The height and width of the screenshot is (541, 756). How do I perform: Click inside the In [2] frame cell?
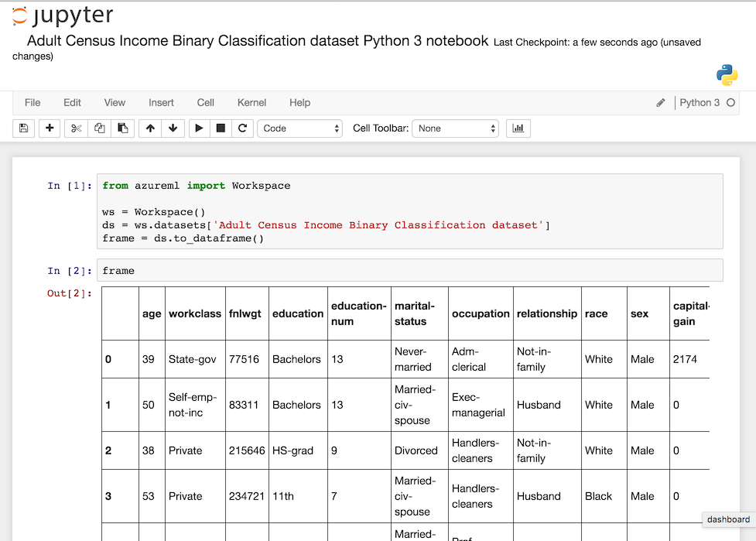click(410, 271)
